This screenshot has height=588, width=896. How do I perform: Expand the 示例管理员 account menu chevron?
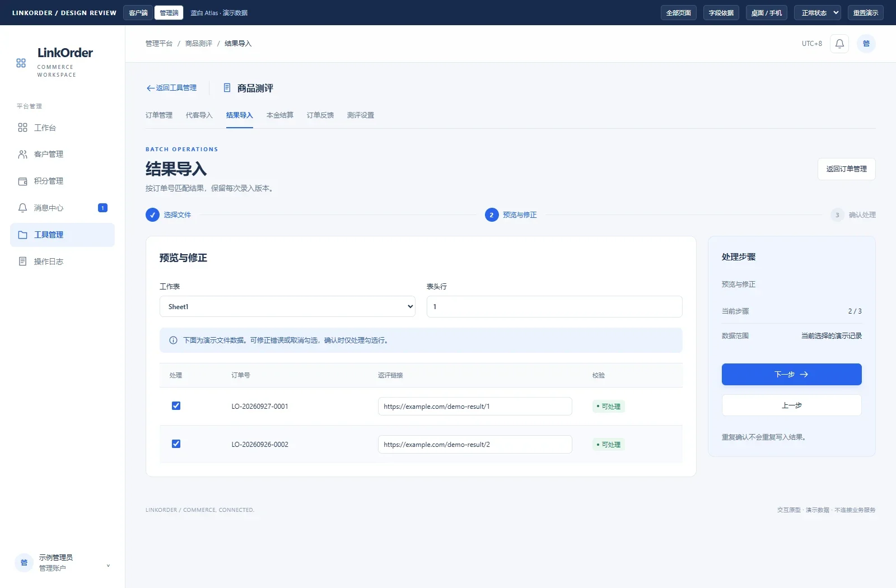[108, 566]
